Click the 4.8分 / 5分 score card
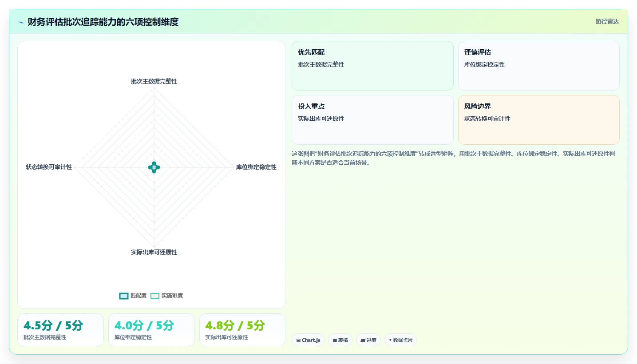This screenshot has height=364, width=637. click(242, 330)
